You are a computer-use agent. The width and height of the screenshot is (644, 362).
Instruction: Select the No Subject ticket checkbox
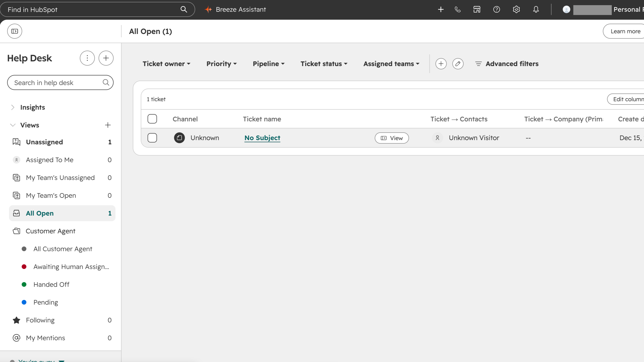(152, 138)
